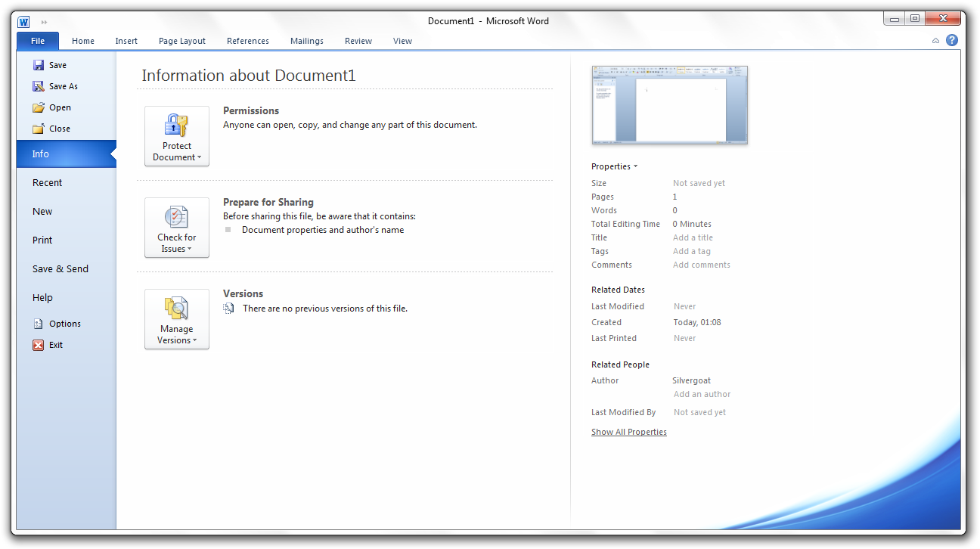980x549 pixels.
Task: Click the Close document icon
Action: (39, 129)
